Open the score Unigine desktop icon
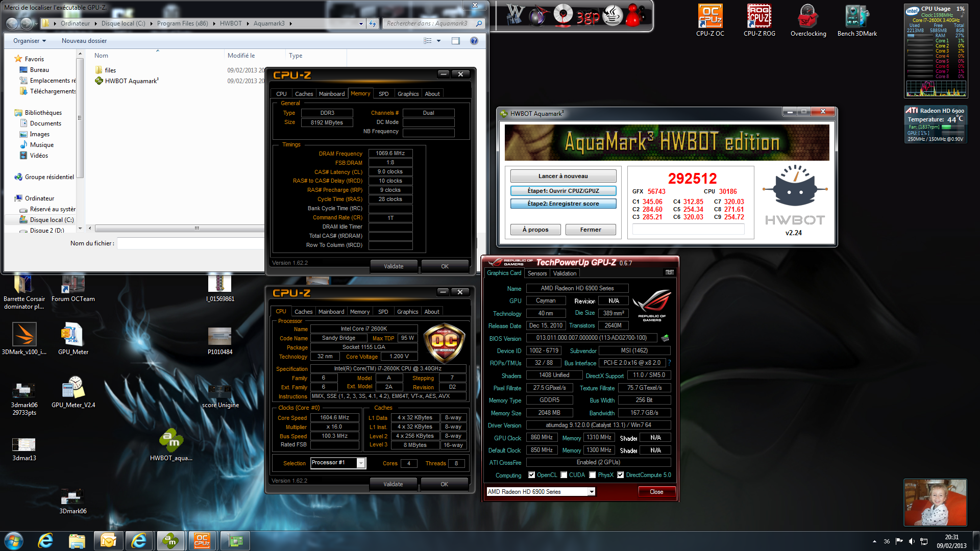Viewport: 980px width, 551px height. 220,396
